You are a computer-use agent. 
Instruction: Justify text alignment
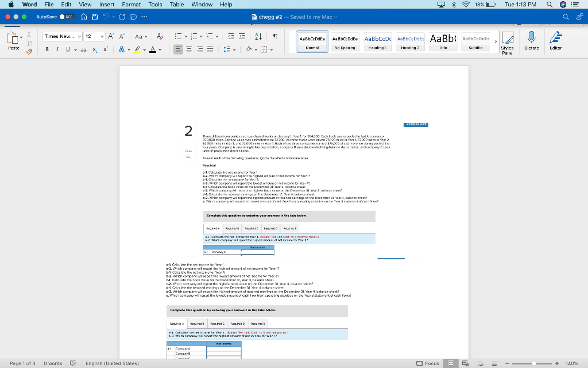point(210,49)
